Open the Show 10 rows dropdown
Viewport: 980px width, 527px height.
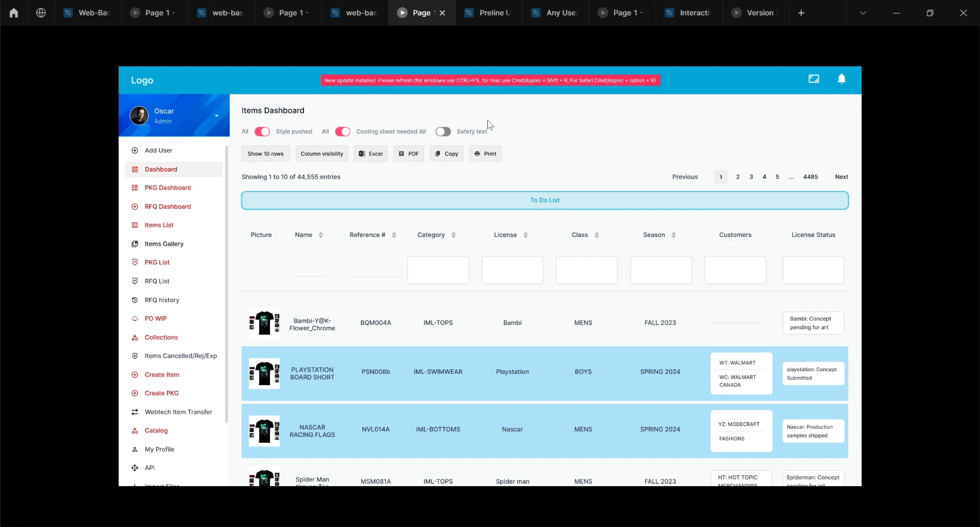click(x=265, y=154)
